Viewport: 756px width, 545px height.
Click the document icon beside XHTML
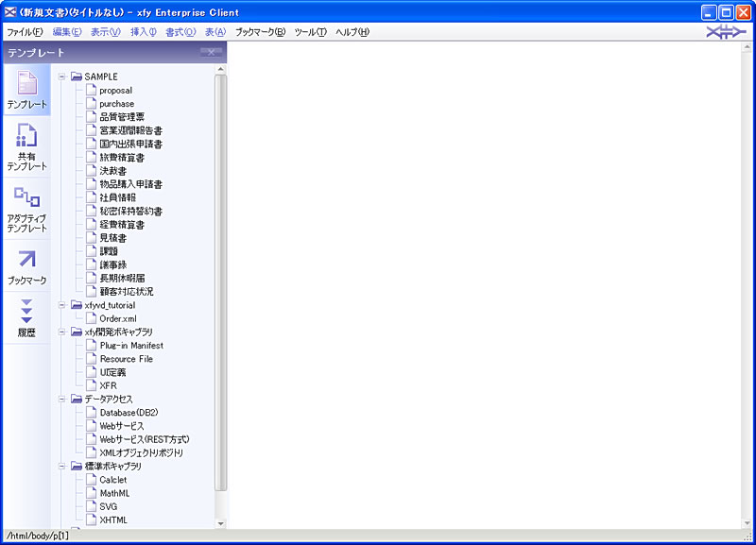92,519
